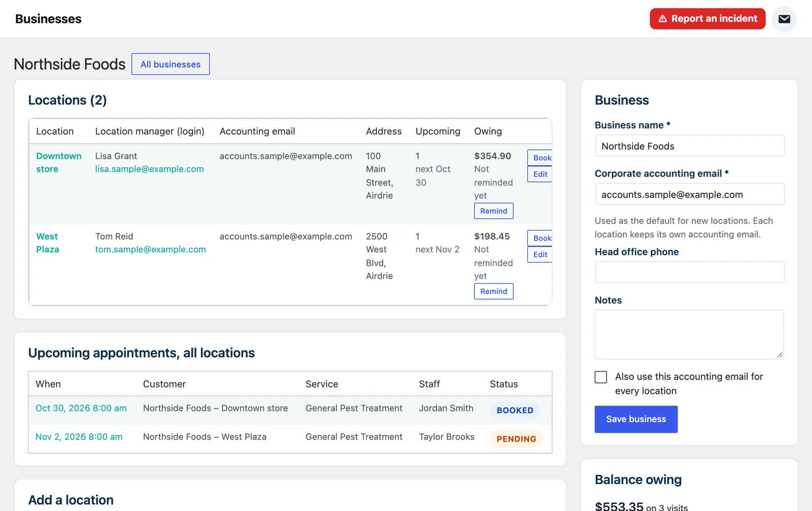
Task: Click lisa.sample@example.com manager email
Action: (x=149, y=169)
